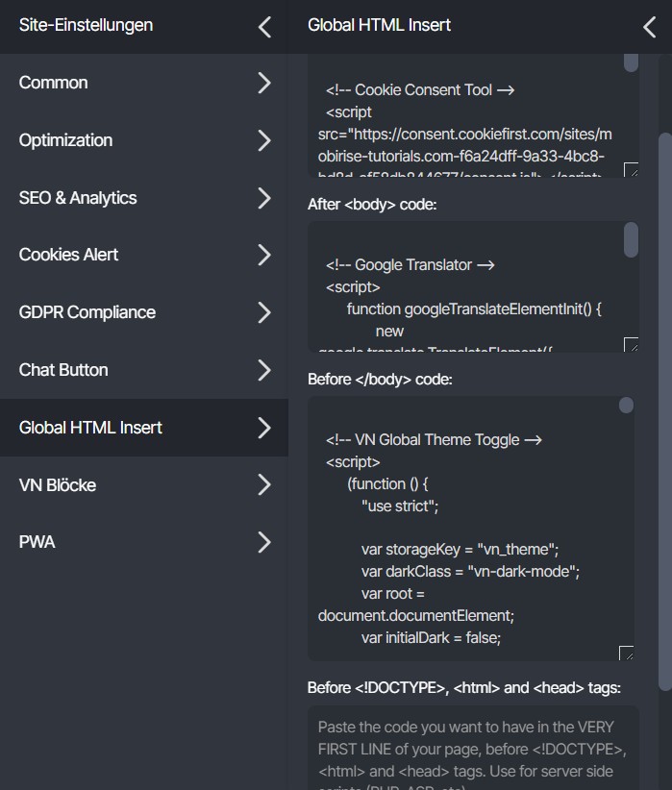This screenshot has width=672, height=790.
Task: Expand the Global HTML Insert chevron
Action: pos(264,428)
